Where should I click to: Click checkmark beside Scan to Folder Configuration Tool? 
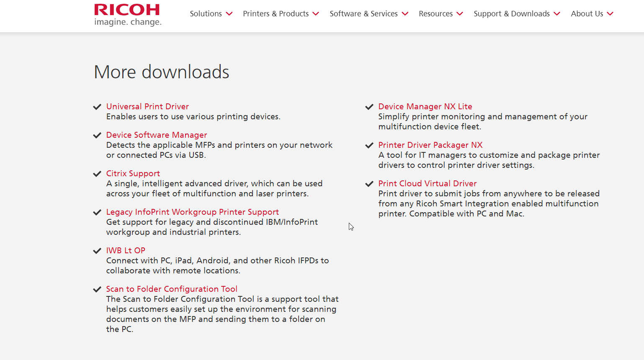[97, 289]
